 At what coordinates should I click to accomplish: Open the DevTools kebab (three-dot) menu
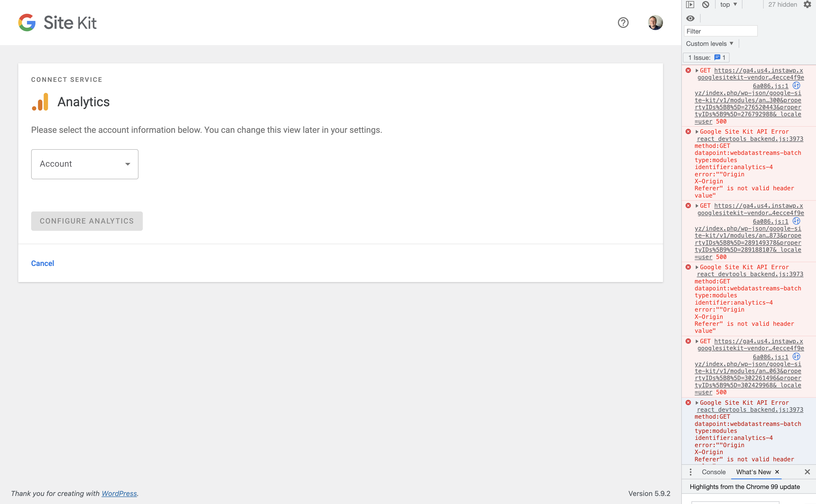691,472
